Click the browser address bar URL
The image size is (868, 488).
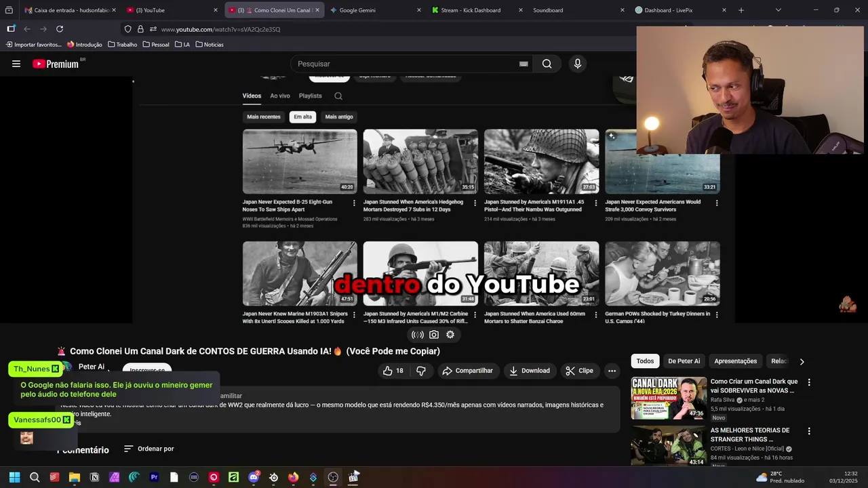point(220,29)
